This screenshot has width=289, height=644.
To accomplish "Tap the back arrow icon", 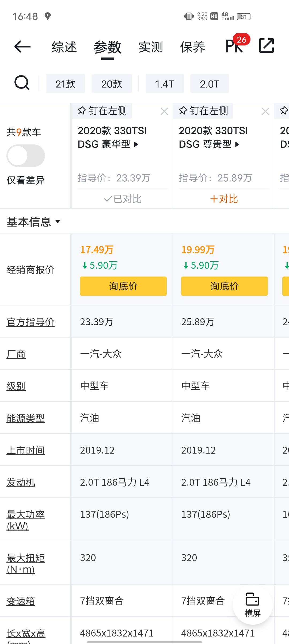I will pyautogui.click(x=22, y=47).
